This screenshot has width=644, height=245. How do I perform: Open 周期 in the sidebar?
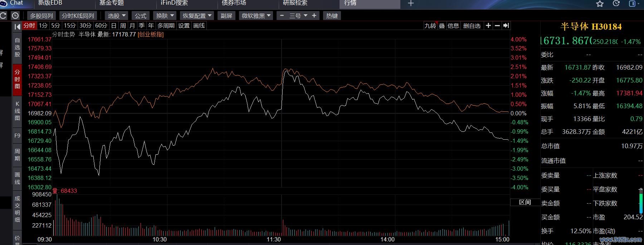[x=17, y=155]
